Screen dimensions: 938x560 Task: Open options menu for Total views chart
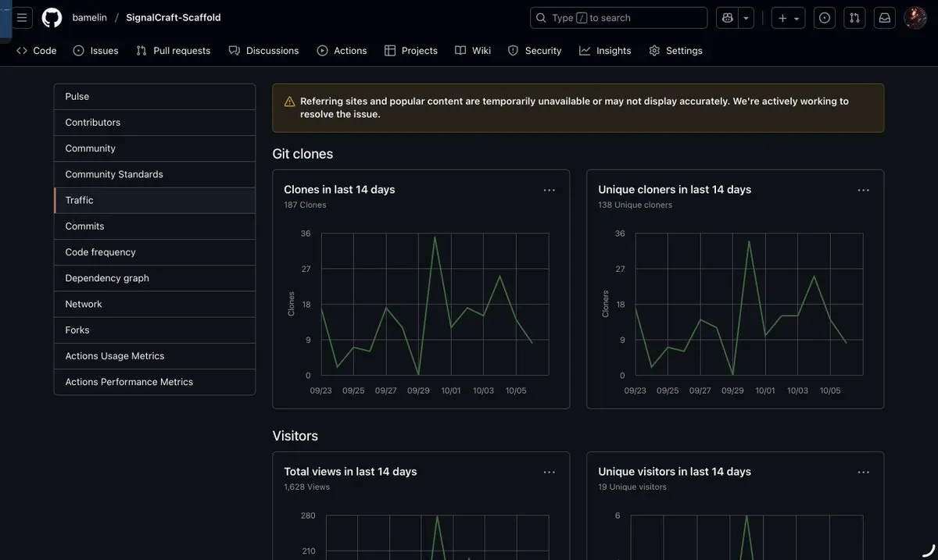[549, 472]
